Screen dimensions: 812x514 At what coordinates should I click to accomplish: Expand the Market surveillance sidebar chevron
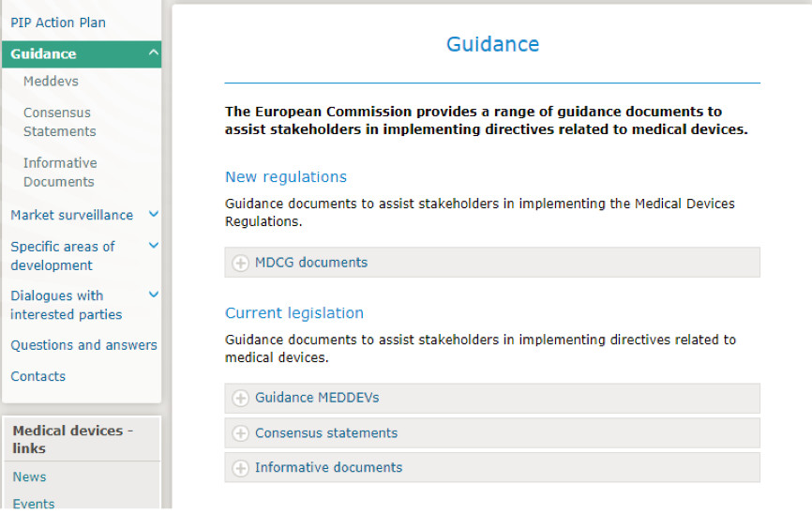(154, 215)
